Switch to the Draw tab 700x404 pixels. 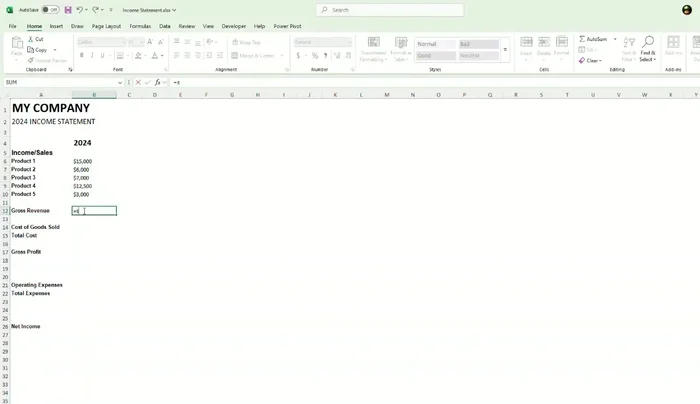[x=77, y=26]
